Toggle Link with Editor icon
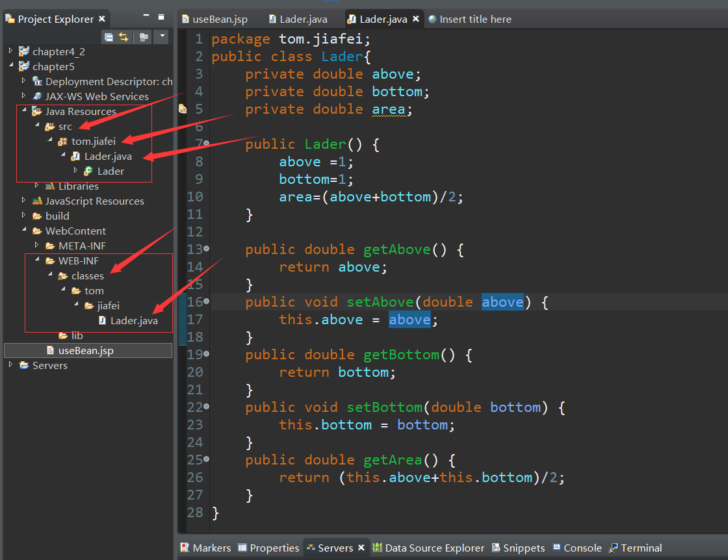The height and width of the screenshot is (560, 728). point(123,37)
